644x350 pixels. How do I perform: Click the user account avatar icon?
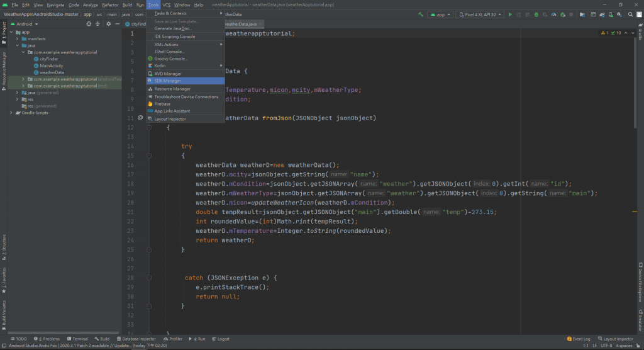click(x=639, y=14)
